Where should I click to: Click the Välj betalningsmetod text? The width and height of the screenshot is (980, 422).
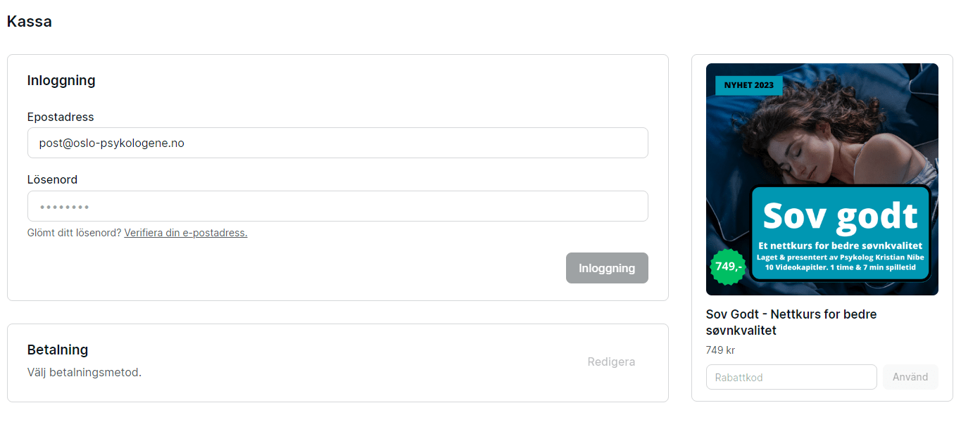pos(84,372)
